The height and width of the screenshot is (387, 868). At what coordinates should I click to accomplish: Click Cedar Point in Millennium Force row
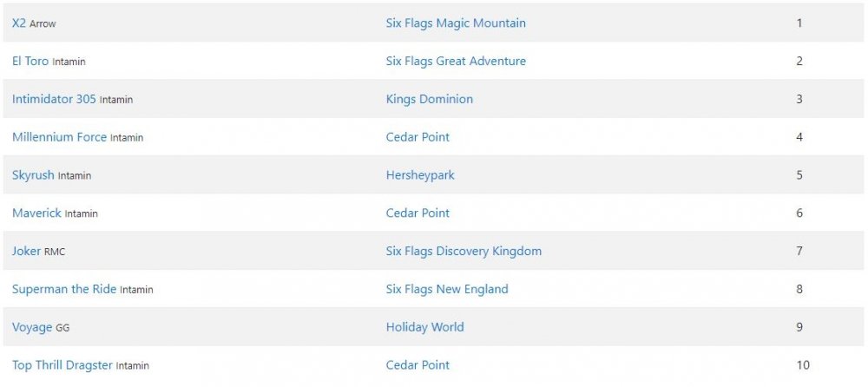pyautogui.click(x=418, y=137)
